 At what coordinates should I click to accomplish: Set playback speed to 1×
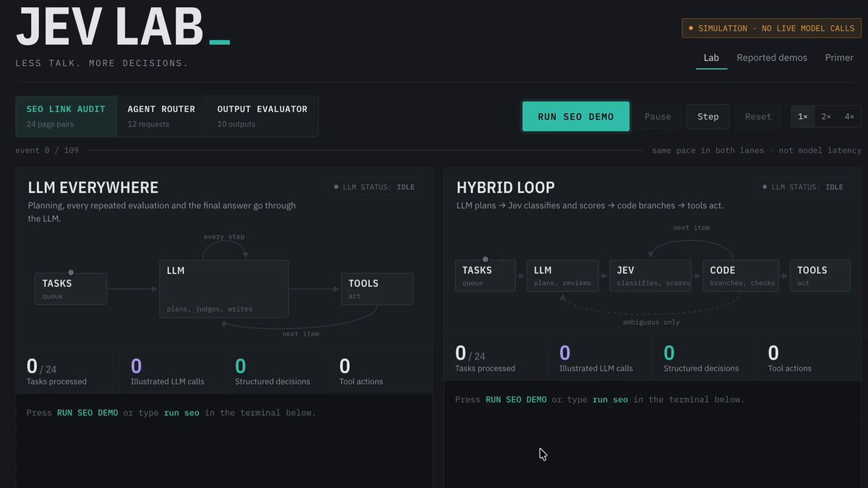click(x=803, y=116)
